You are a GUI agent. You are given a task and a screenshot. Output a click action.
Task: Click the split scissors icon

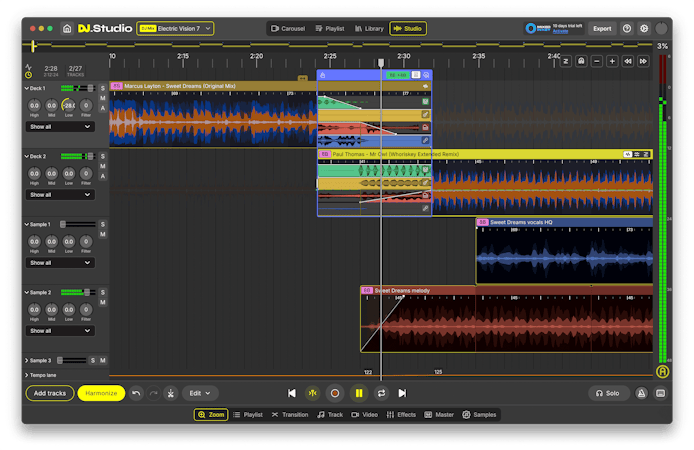(170, 393)
